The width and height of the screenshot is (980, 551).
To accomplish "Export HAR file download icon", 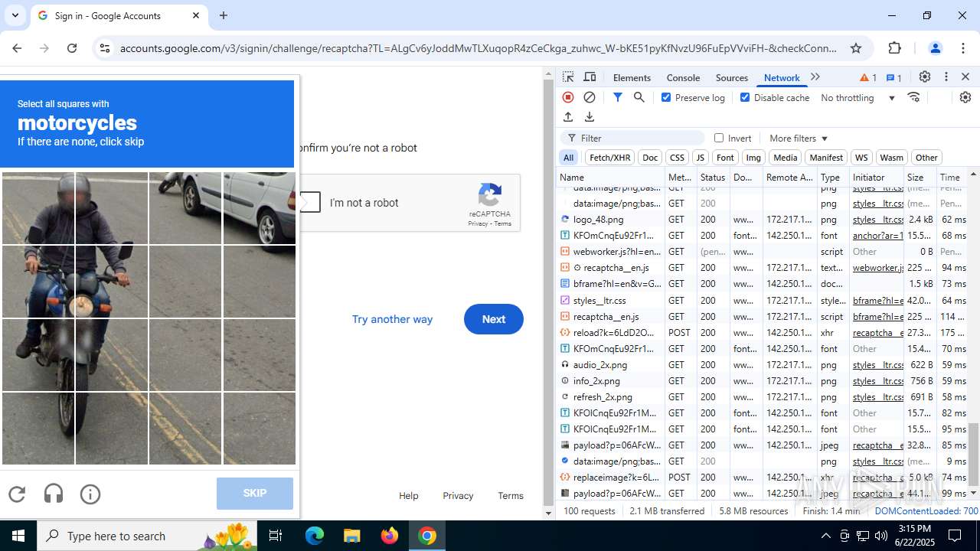I will 590,117.
